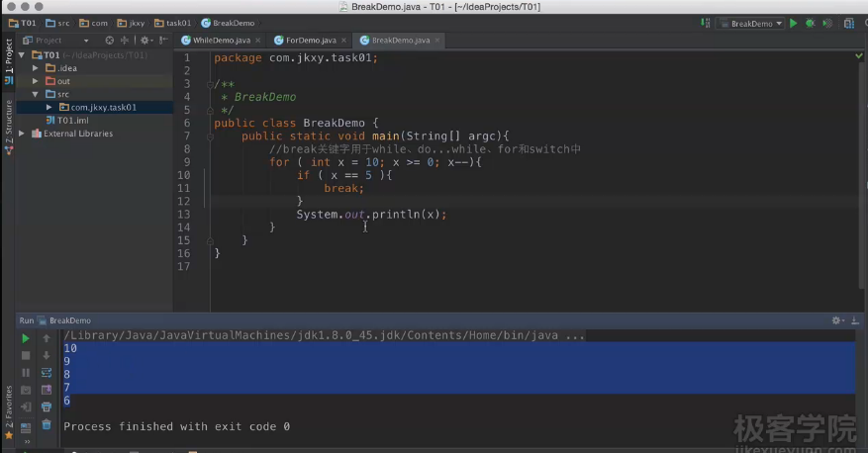Click the print icon in Run panel
868x453 pixels.
[x=47, y=407]
